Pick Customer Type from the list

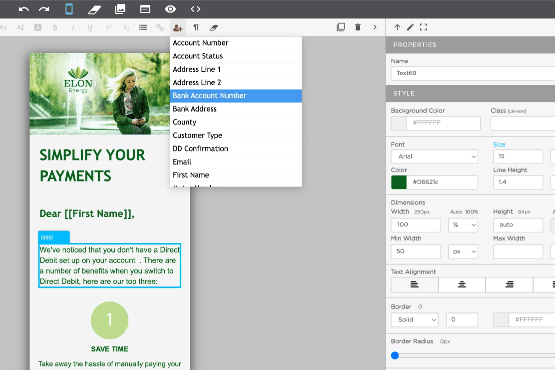coord(236,135)
